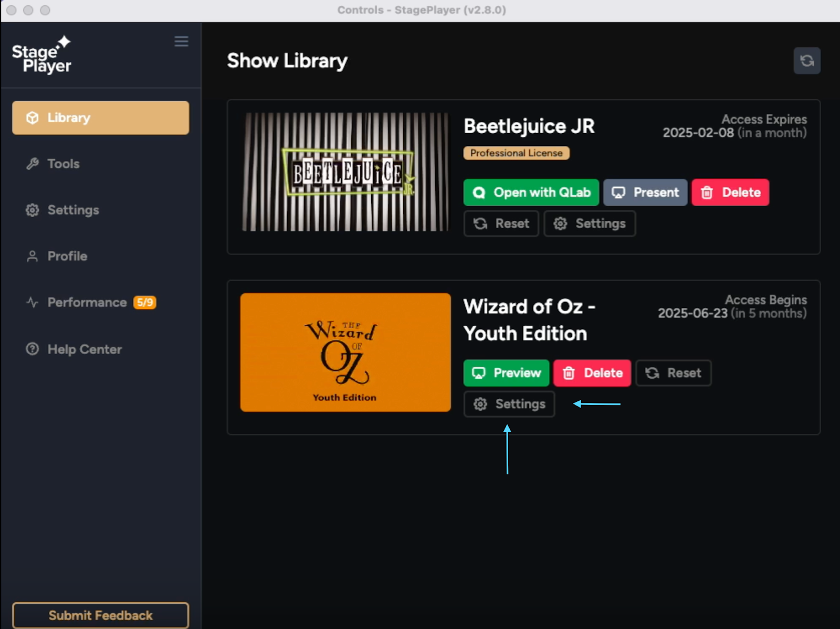840x629 pixels.
Task: Click the Access Begins label
Action: (766, 300)
